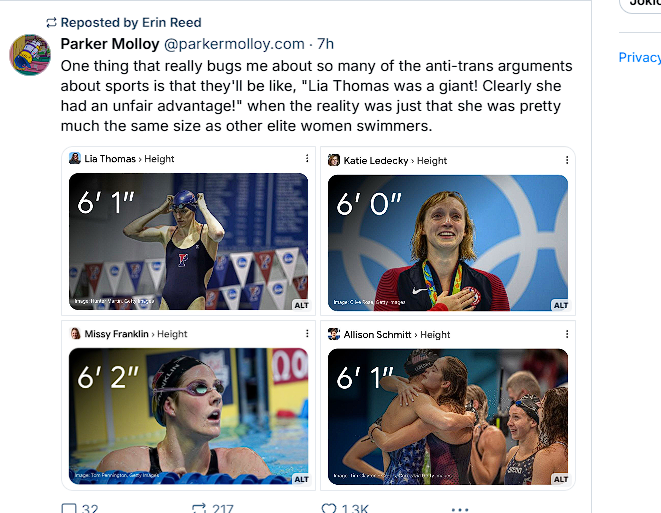Open the @parkermolloy.com handle link

pyautogui.click(x=234, y=44)
